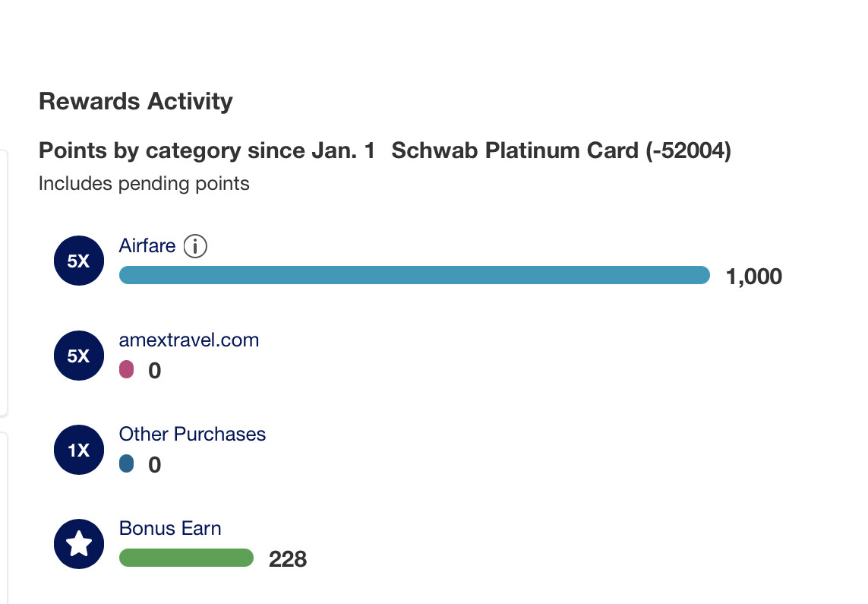This screenshot has height=604, width=868.
Task: Click the 1X badge for Other Purchases
Action: (79, 450)
